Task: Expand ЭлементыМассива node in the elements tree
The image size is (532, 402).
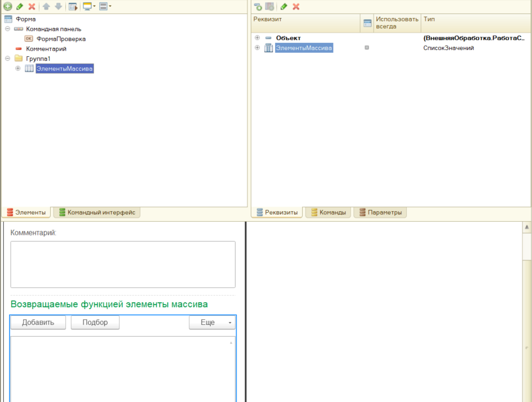Action: tap(18, 69)
